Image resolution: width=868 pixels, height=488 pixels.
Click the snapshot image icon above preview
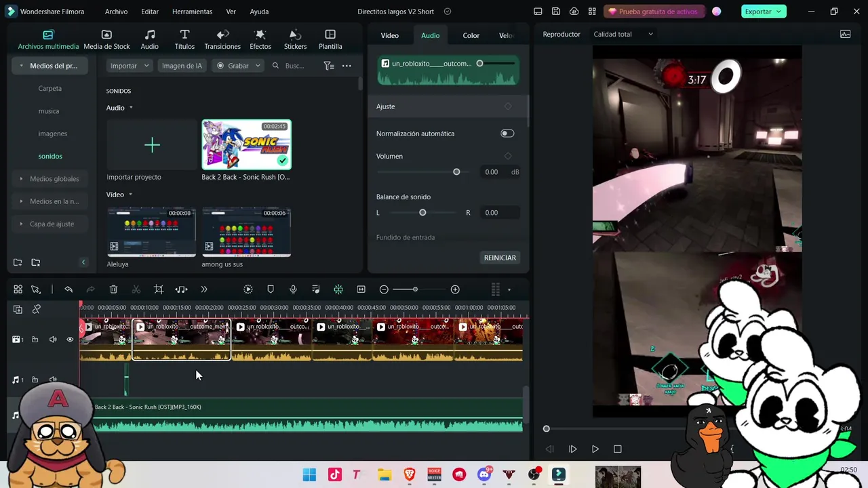(x=845, y=34)
